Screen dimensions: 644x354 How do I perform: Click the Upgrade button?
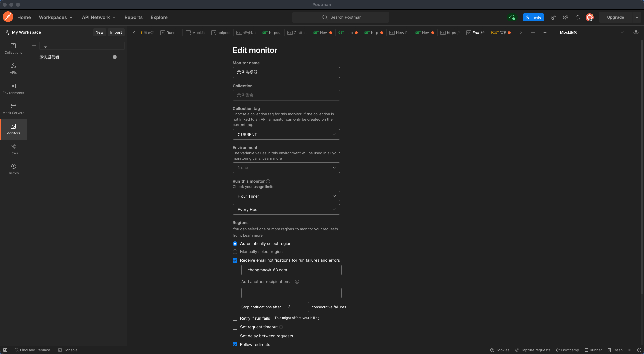point(615,17)
